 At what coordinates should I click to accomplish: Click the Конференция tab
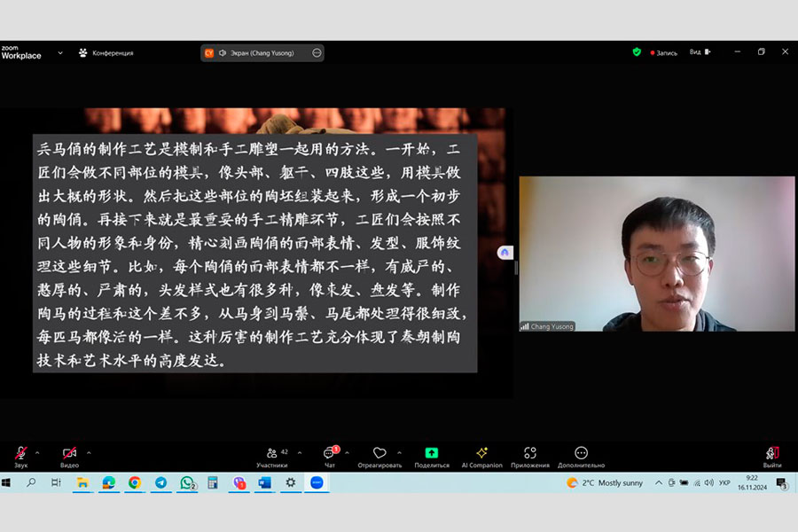click(106, 53)
